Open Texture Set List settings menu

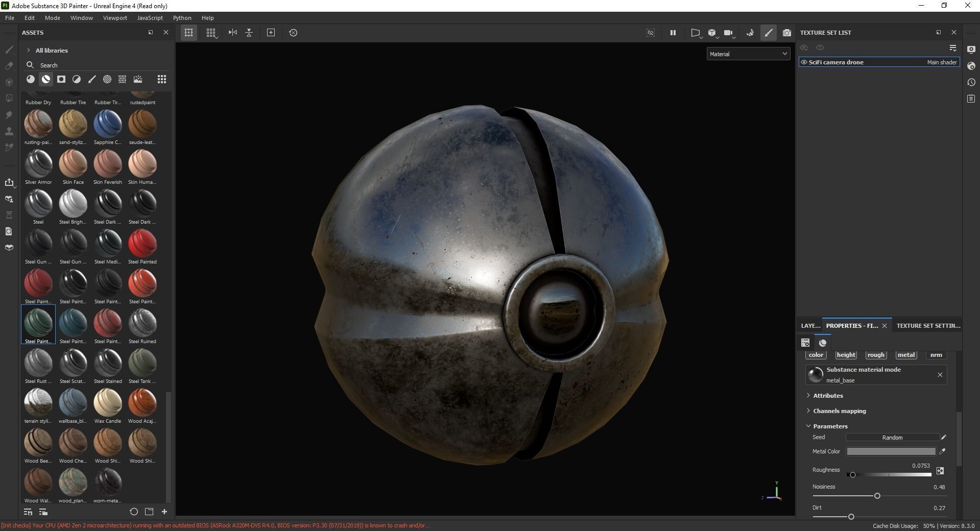click(953, 47)
